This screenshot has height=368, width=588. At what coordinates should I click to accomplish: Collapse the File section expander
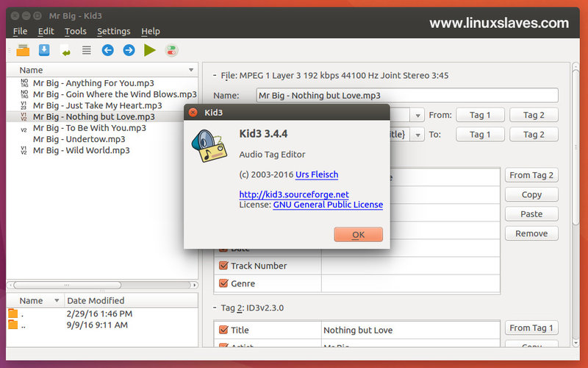215,75
